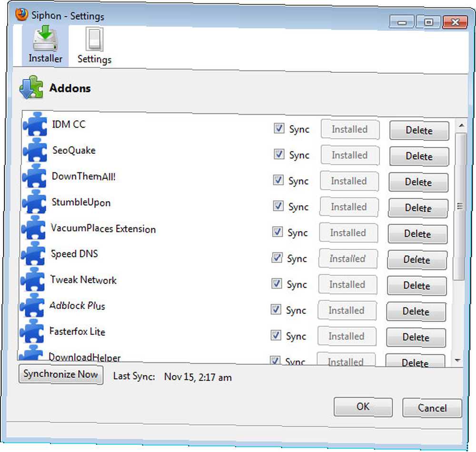Maximize the Siphon Settings window
The width and height of the screenshot is (476, 452).
[429, 22]
